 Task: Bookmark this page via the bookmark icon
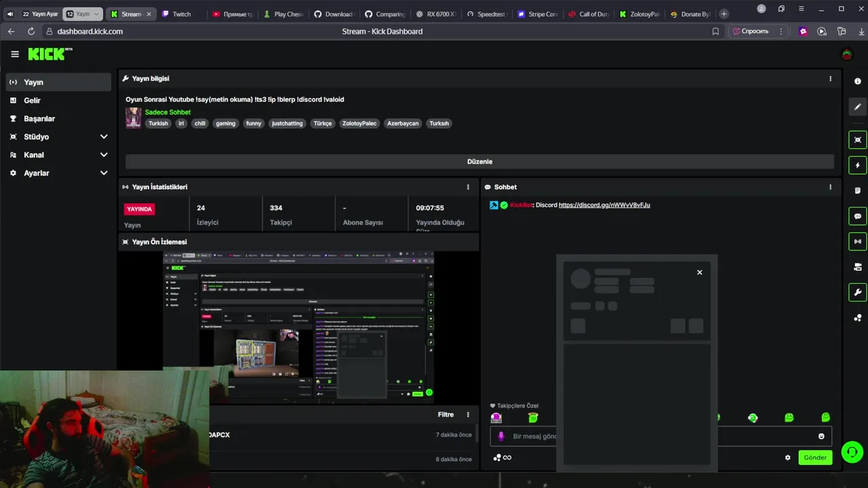tap(715, 31)
